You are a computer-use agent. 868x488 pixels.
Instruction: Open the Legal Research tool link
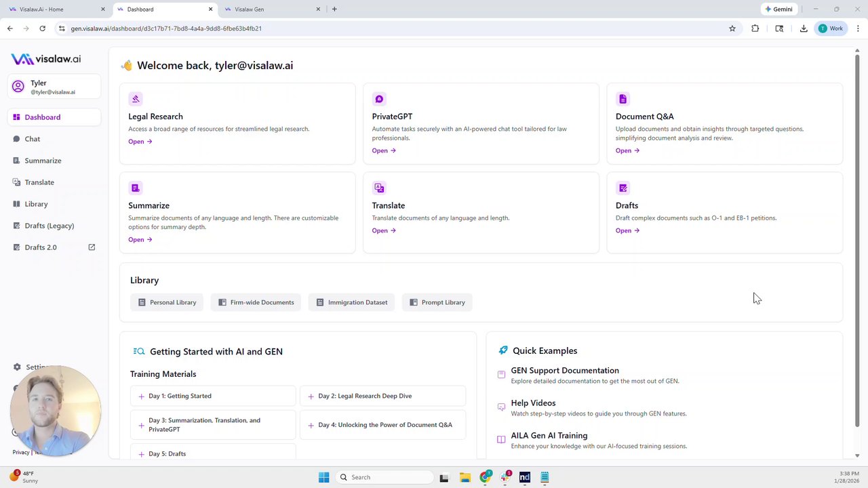coord(140,142)
